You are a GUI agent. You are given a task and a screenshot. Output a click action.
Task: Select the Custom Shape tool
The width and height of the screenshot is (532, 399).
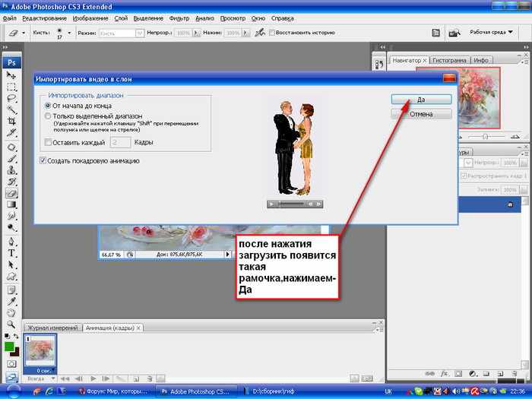click(x=11, y=276)
